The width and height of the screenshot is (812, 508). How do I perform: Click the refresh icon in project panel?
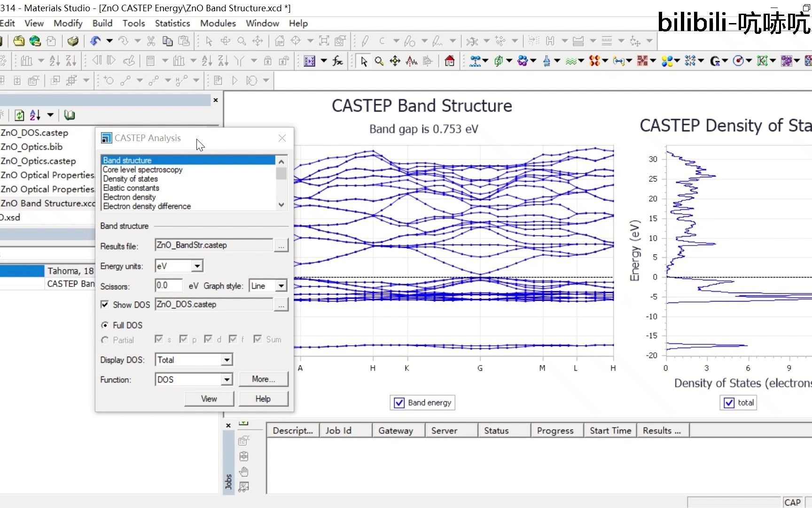tap(19, 115)
